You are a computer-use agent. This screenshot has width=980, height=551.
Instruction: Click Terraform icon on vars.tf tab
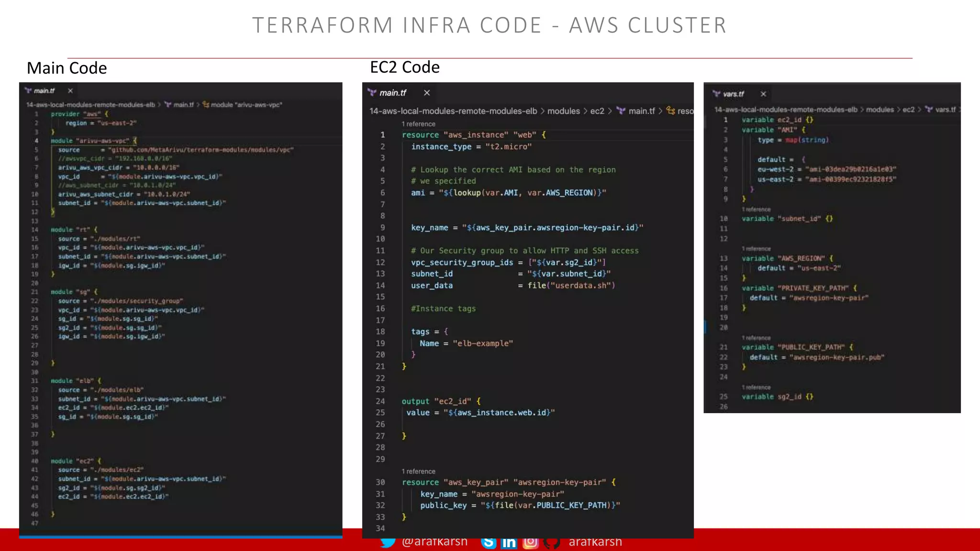click(716, 94)
